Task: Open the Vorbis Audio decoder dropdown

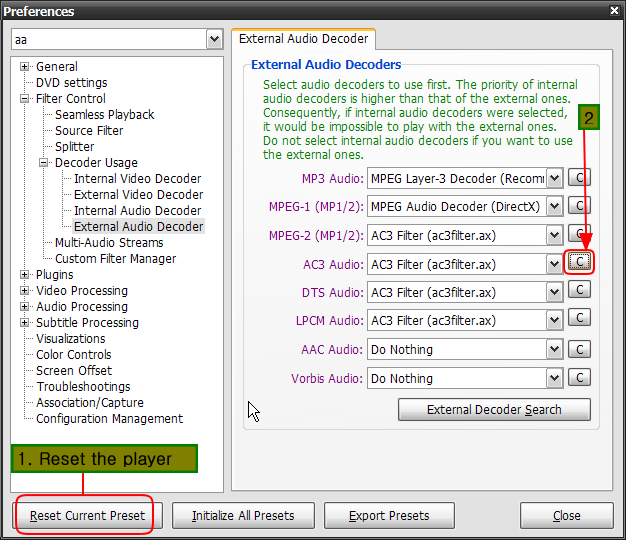Action: pyautogui.click(x=555, y=379)
